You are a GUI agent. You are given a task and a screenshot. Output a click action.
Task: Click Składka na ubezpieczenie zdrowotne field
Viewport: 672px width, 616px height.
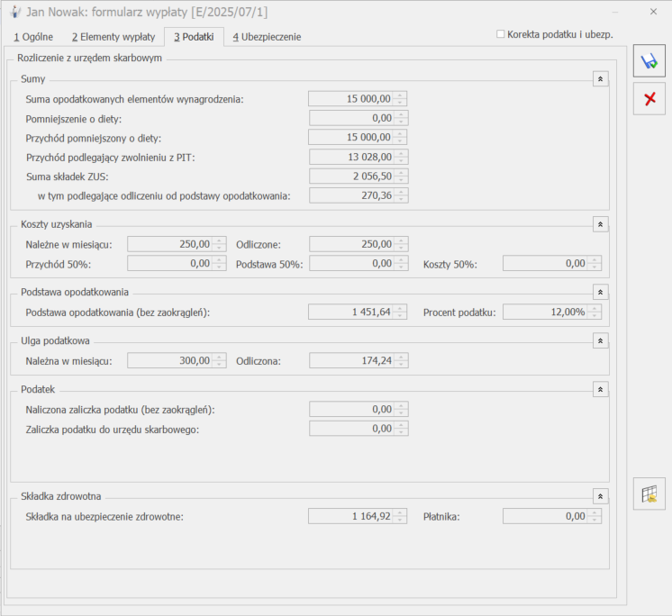click(358, 517)
